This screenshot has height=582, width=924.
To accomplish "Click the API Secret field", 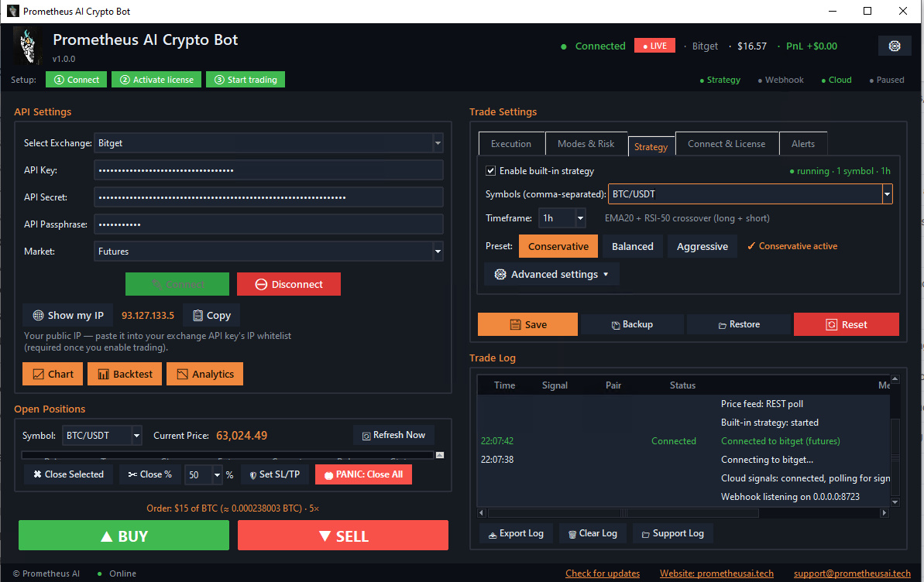I will [x=268, y=197].
